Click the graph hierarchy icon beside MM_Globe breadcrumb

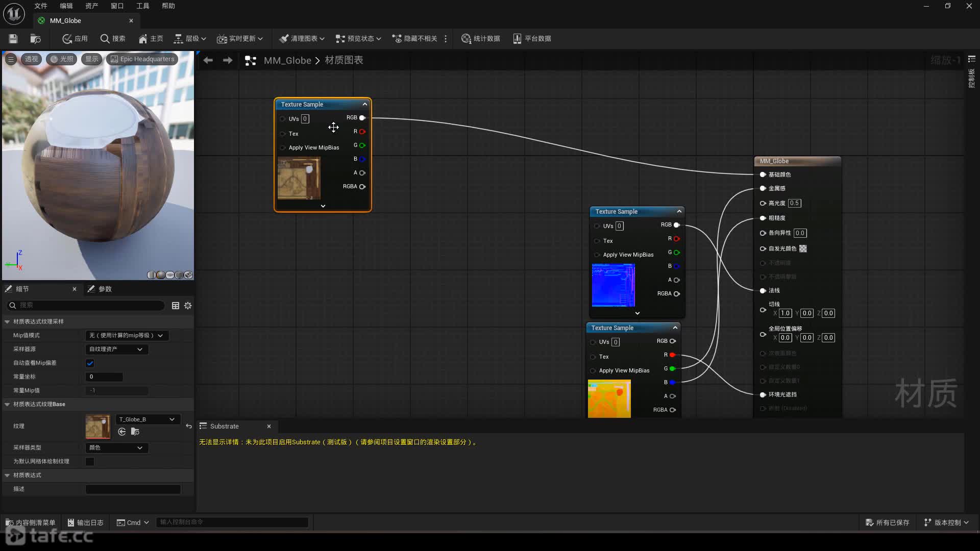tap(251, 61)
